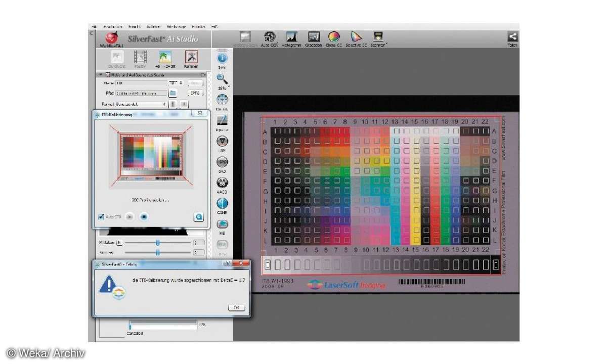This screenshot has height=364, width=607.
Task: Open the Rahmen menu
Action: (153, 26)
